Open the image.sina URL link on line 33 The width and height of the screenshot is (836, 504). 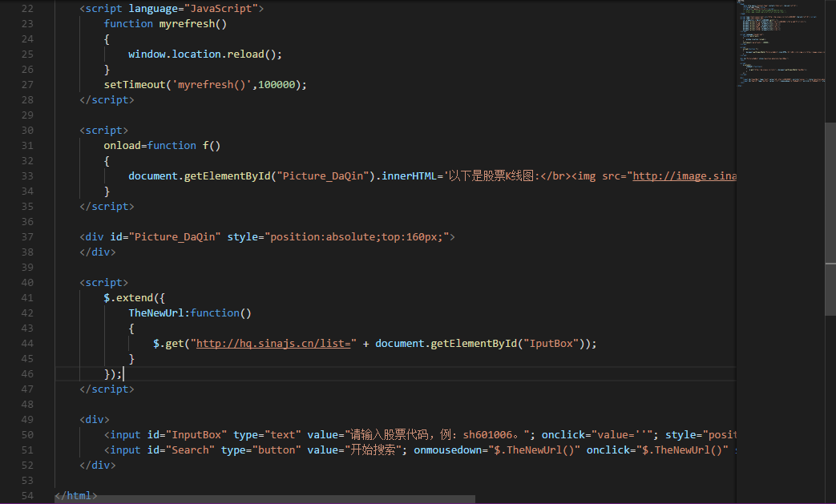click(x=685, y=175)
